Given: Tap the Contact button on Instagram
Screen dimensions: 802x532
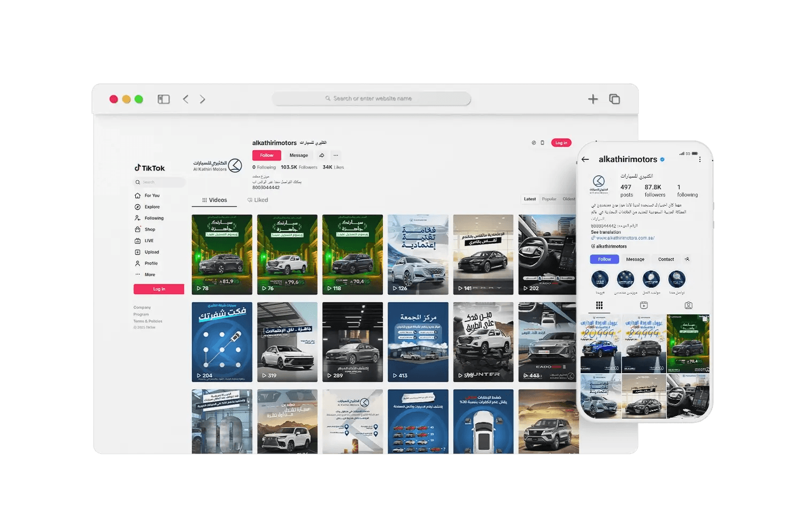Looking at the screenshot, I should click(x=666, y=259).
